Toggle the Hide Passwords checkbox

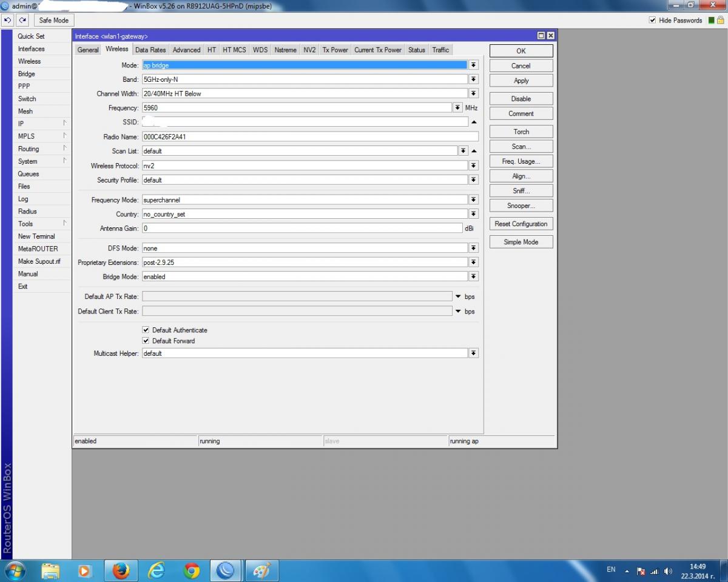[653, 20]
